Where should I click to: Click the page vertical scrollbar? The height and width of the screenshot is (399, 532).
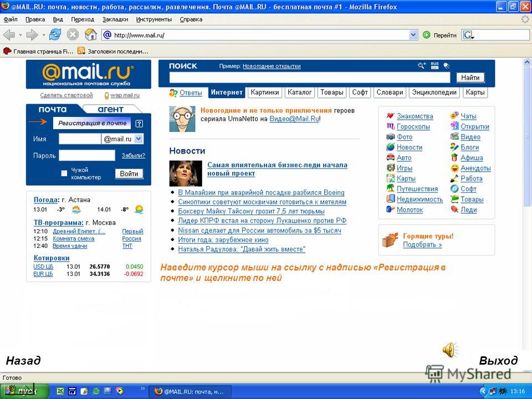527,203
